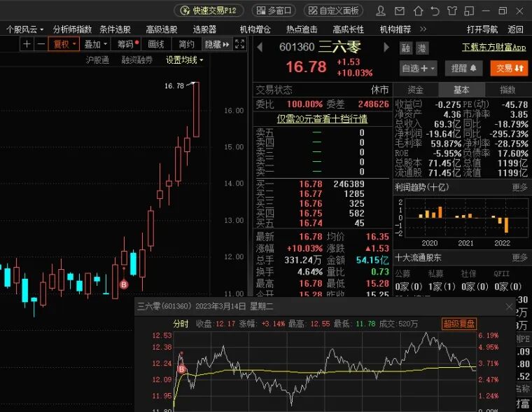The height and width of the screenshot is (412, 532).
Task: Open 热点追击 menu
Action: 302,29
